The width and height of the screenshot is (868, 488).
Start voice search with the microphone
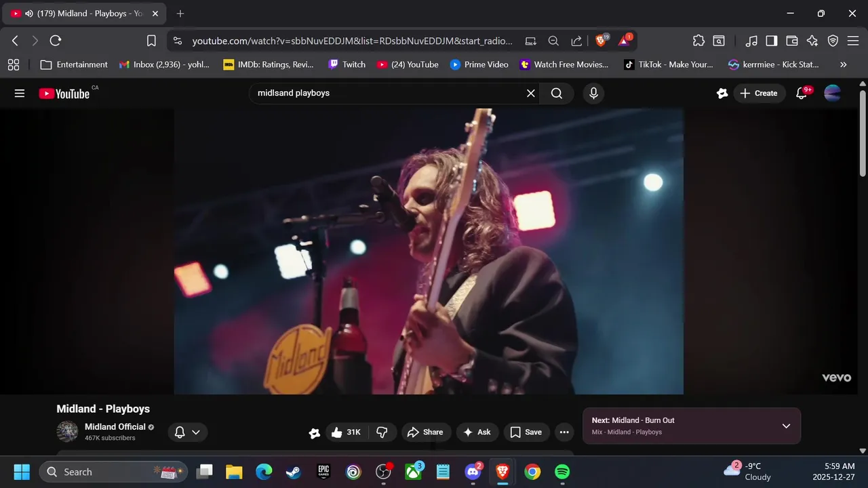(593, 94)
